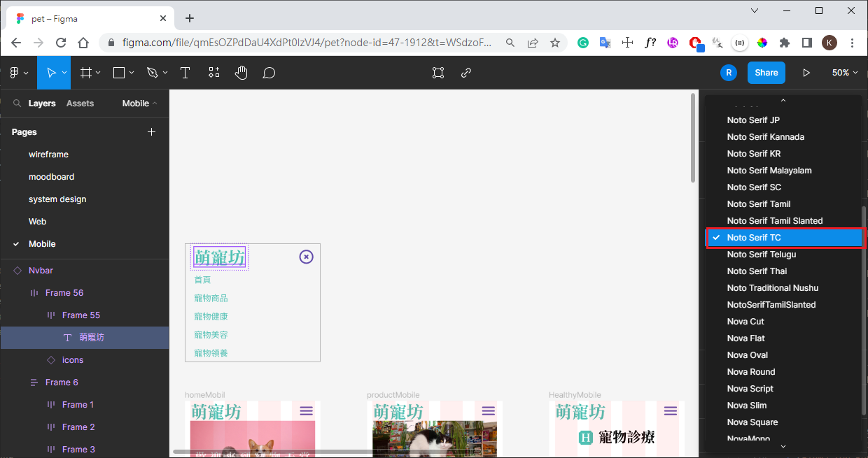This screenshot has width=868, height=458.
Task: Select the Text tool in toolbar
Action: point(185,73)
